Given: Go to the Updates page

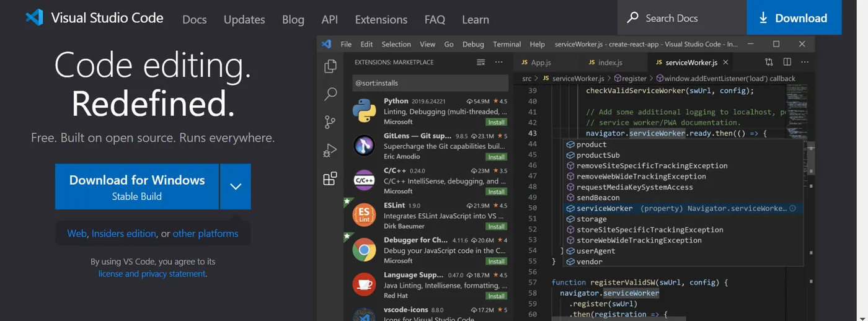Looking at the screenshot, I should coord(244,19).
